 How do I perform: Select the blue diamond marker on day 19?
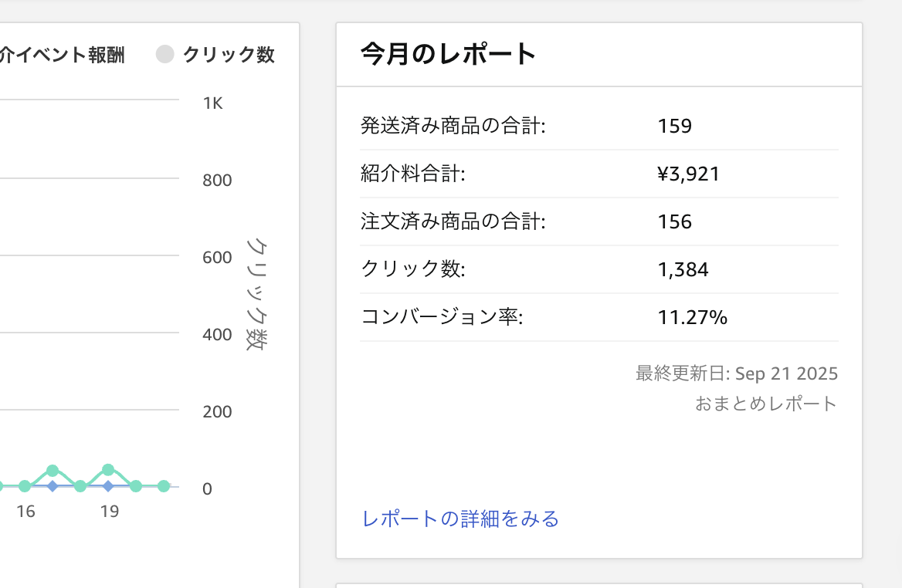coord(108,486)
